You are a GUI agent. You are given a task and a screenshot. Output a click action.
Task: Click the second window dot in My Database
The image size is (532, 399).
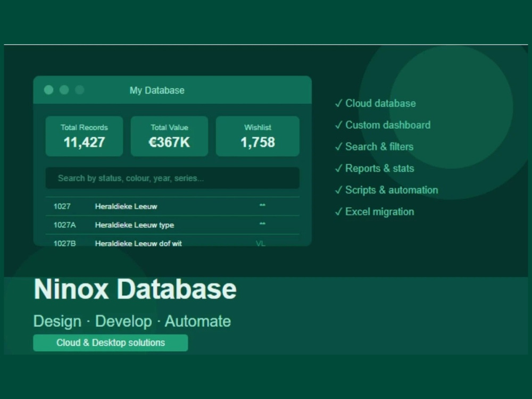(64, 90)
